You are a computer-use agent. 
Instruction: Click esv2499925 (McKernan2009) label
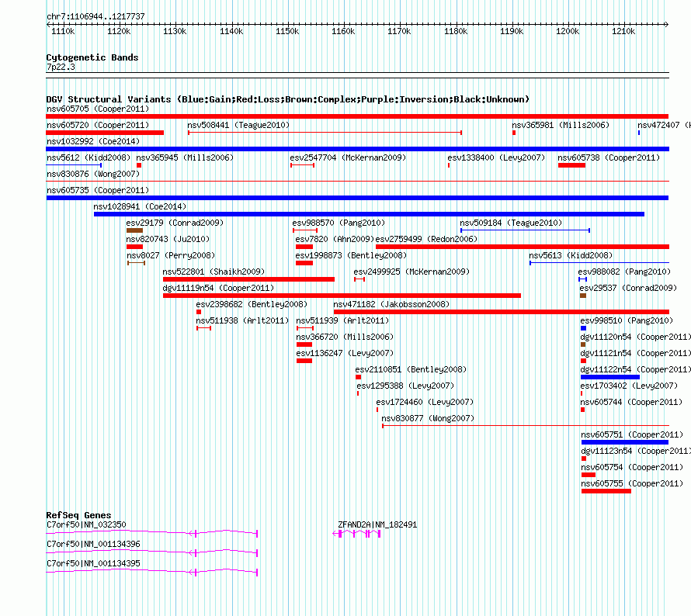coord(411,272)
